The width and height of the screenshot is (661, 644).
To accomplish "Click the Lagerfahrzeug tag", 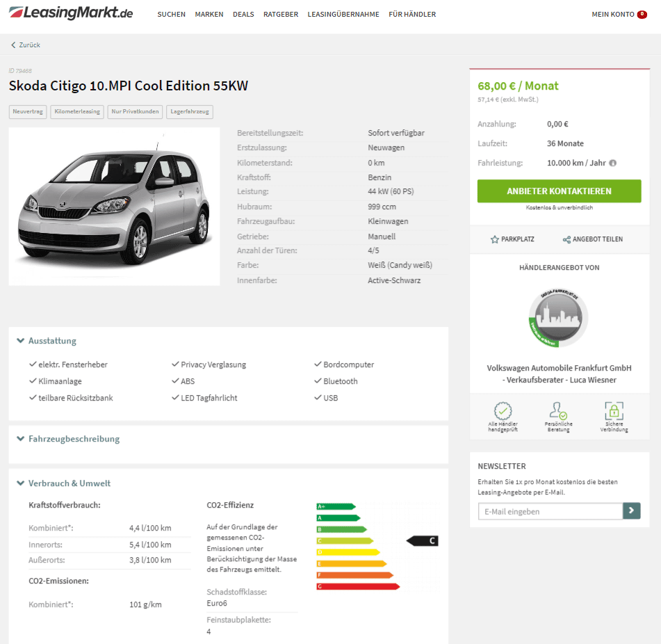I will pos(190,112).
